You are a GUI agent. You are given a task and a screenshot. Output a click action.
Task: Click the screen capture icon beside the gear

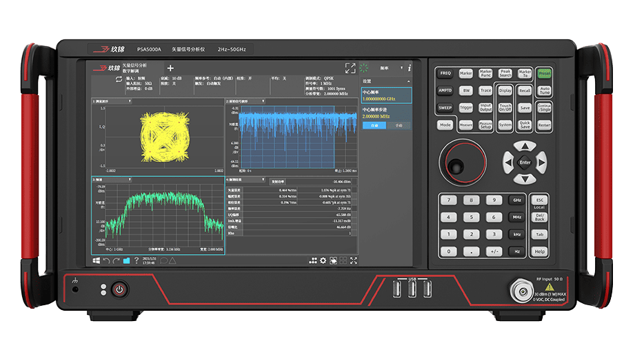(333, 260)
